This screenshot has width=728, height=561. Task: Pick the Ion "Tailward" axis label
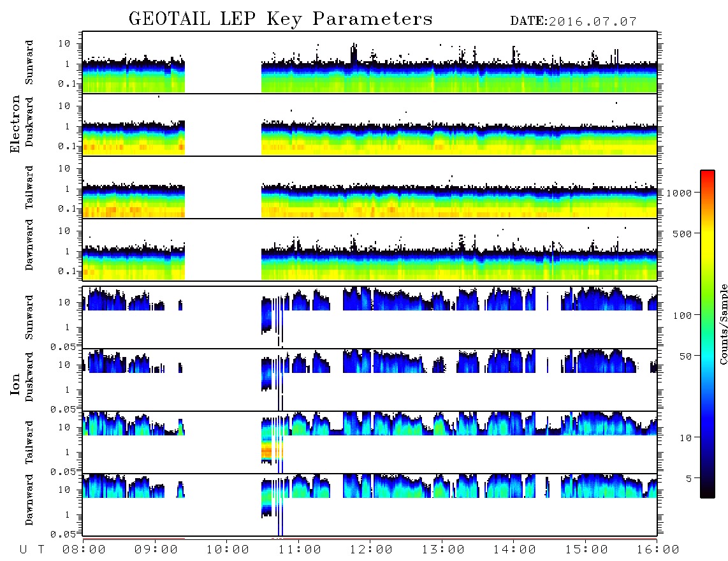pyautogui.click(x=29, y=442)
